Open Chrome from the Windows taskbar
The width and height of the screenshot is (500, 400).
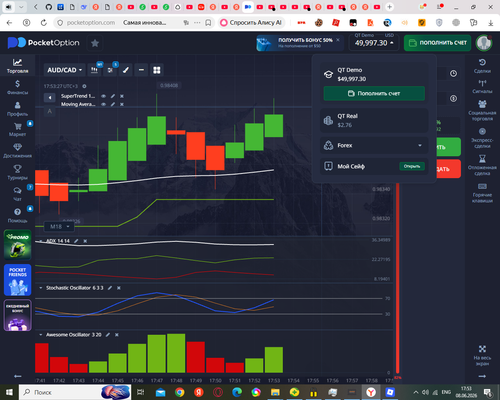click(x=180, y=392)
